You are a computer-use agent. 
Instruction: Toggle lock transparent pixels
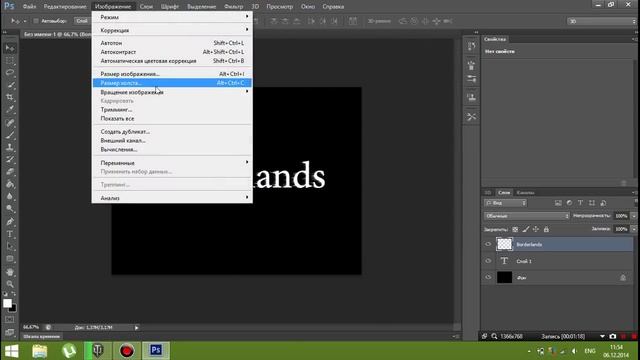pos(515,229)
